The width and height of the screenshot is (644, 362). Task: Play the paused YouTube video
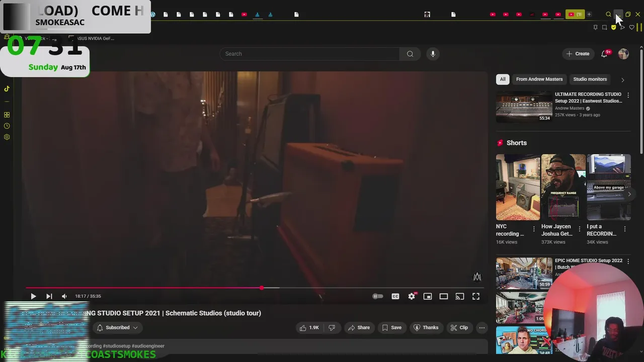pos(33,296)
